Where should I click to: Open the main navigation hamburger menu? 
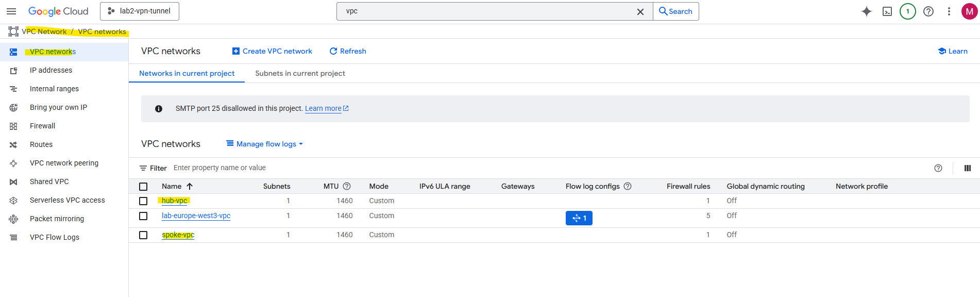point(11,11)
